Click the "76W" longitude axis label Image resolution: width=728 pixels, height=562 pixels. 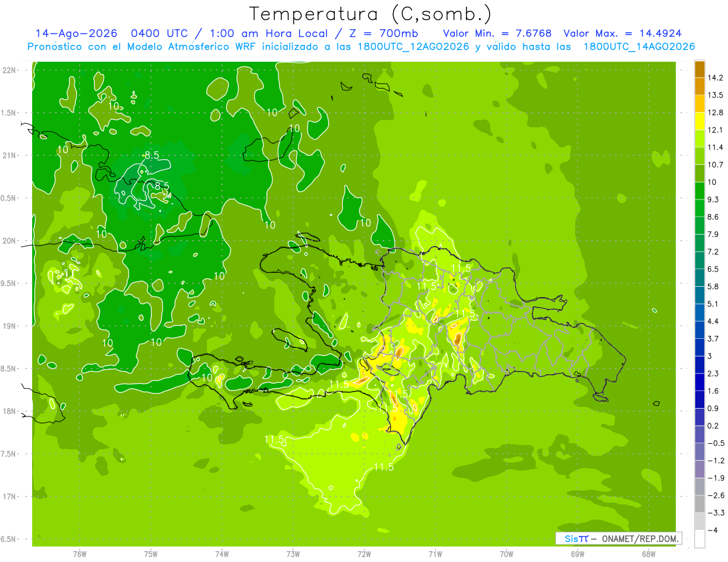[79, 554]
